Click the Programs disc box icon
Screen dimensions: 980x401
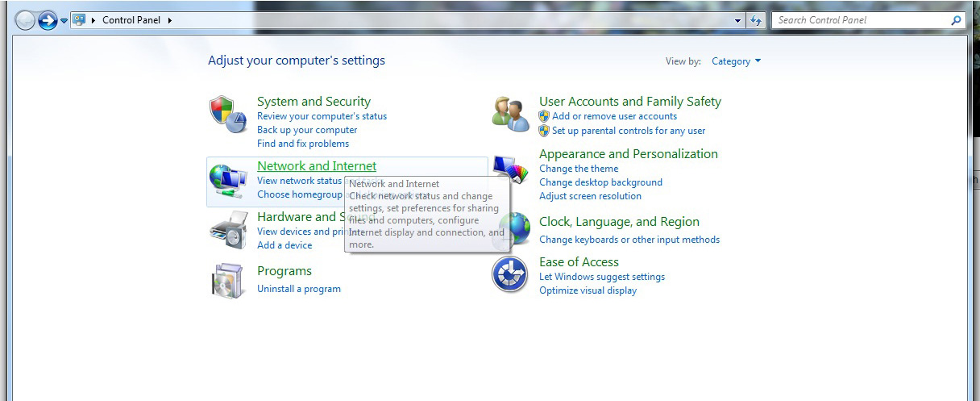coord(226,280)
